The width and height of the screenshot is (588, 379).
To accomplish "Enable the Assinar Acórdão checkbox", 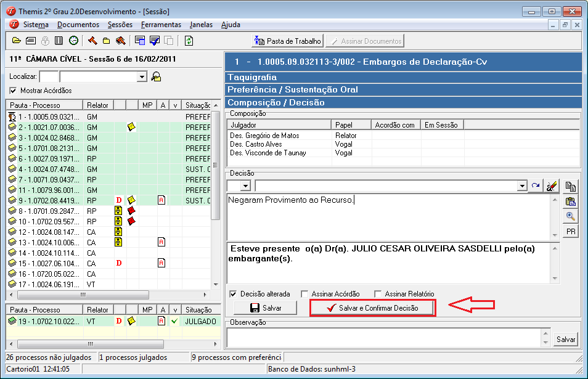I will pos(304,294).
